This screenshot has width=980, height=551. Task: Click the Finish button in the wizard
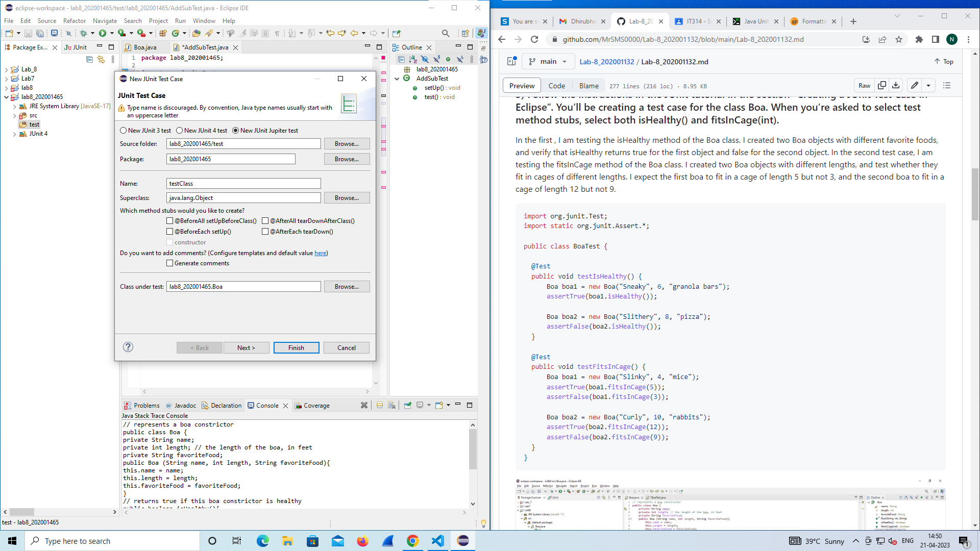[x=296, y=347]
